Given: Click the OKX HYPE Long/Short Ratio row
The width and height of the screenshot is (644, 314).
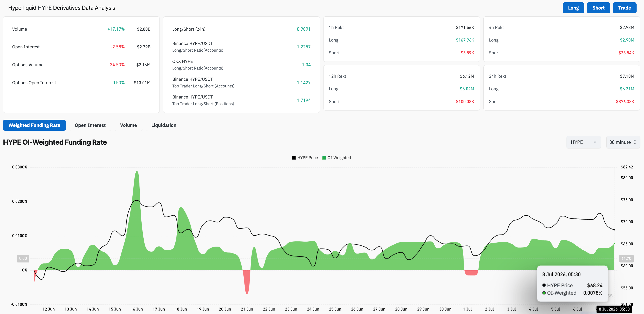Looking at the screenshot, I should click(x=241, y=65).
